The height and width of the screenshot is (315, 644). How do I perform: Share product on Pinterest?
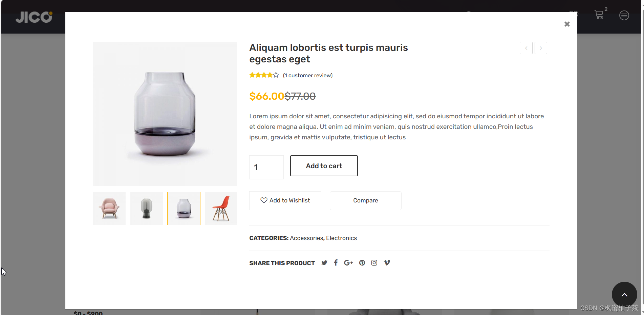pos(362,263)
